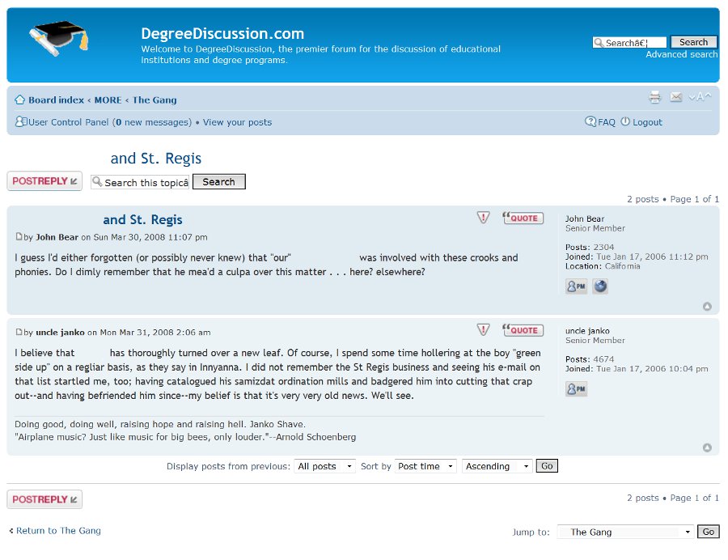Open the MORE breadcrumb link

[x=108, y=100]
